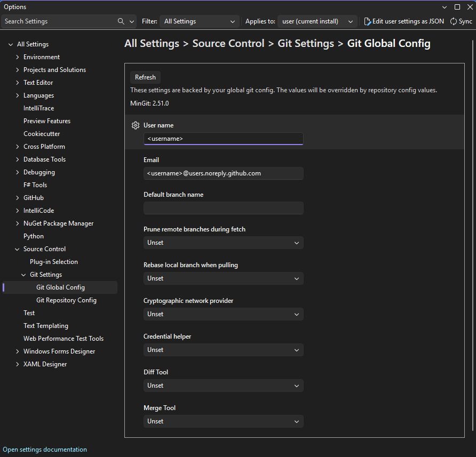Viewport: 476px width, 457px height.
Task: Click the Refresh button
Action: (145, 77)
